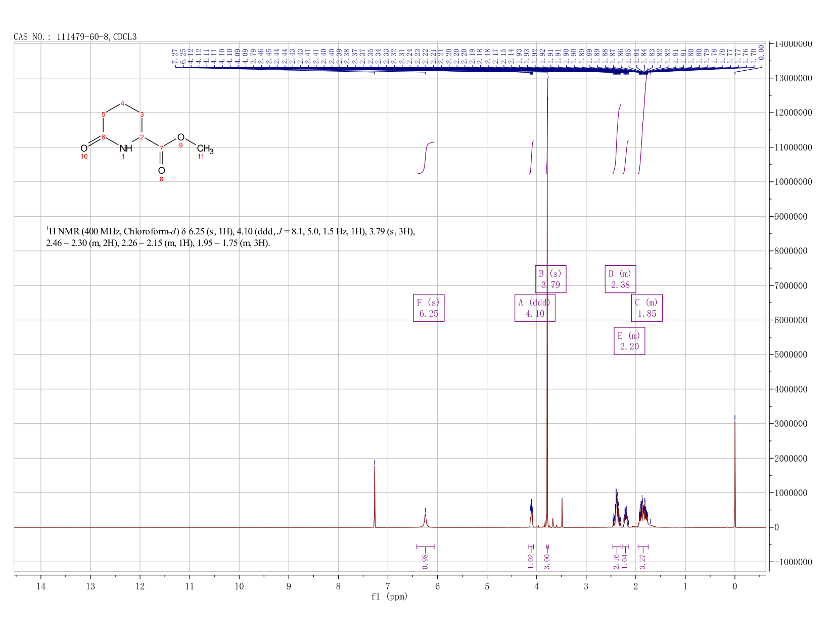The image size is (834, 644).
Task: Click the NH atom in the structure
Action: click(126, 148)
